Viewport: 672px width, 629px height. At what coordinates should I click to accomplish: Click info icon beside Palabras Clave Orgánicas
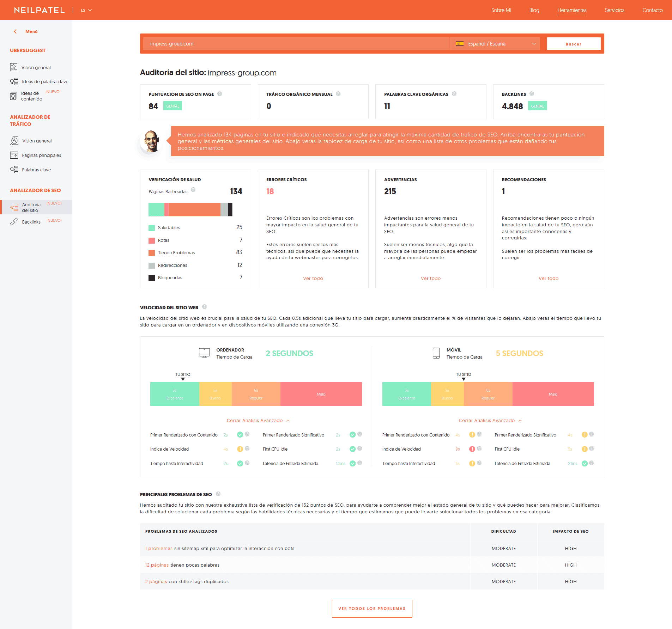coord(454,94)
